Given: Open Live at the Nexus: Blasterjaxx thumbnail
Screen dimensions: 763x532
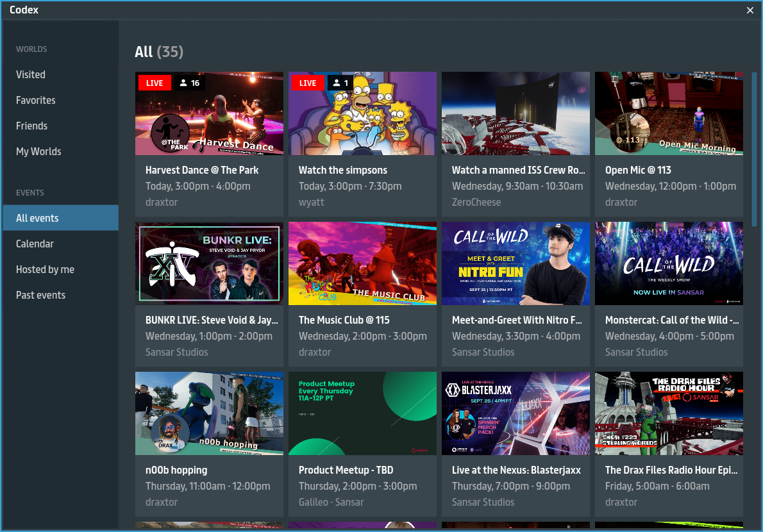Looking at the screenshot, I should coord(516,413).
